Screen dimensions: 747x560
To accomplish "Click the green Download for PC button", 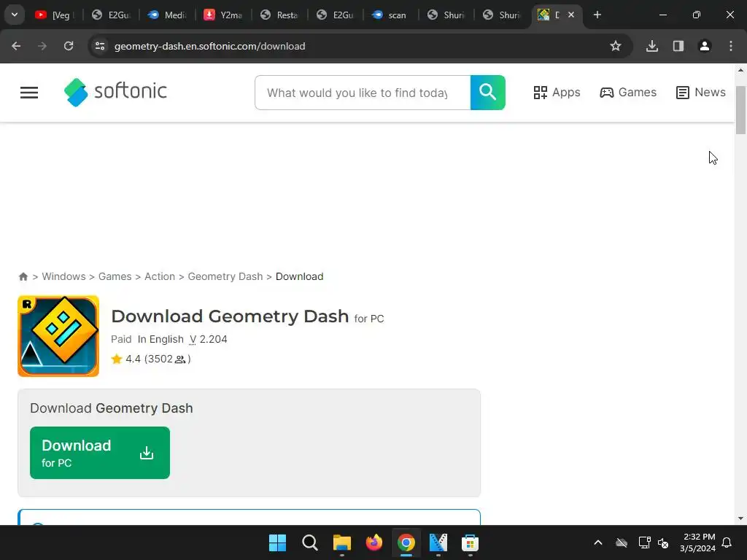I will click(99, 453).
